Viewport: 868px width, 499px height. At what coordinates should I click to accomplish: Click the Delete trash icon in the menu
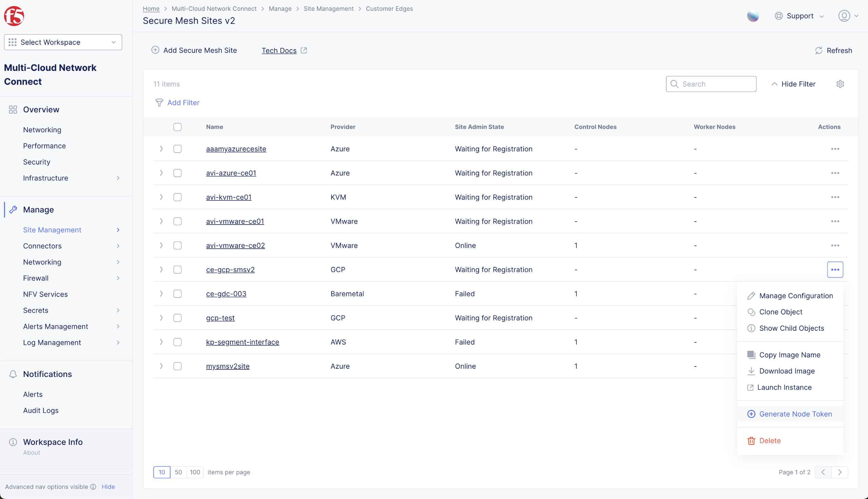751,441
